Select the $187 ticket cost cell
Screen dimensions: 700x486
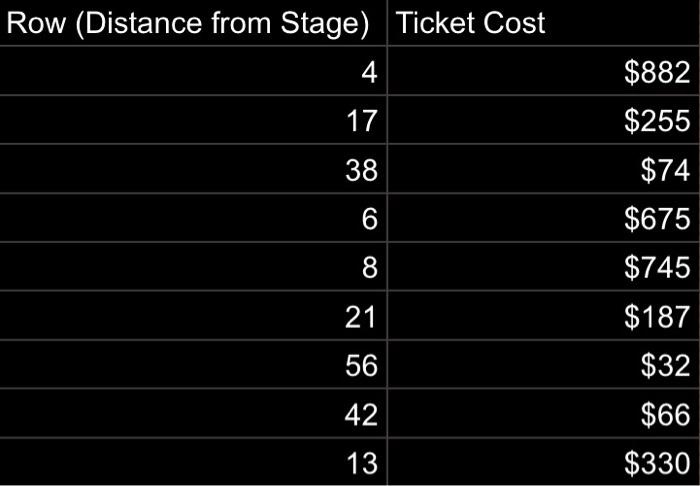543,315
